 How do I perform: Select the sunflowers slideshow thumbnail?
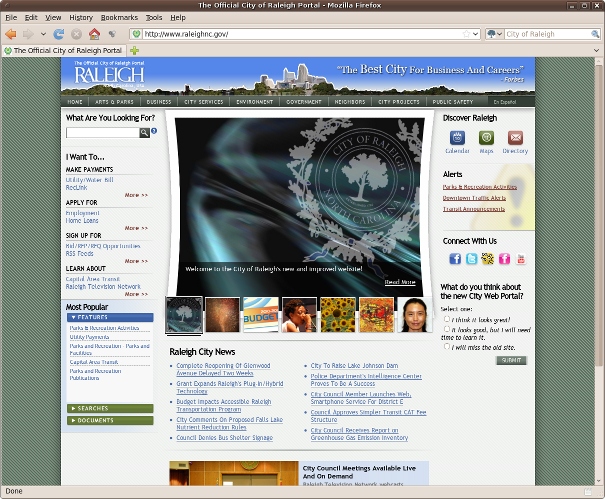click(338, 315)
